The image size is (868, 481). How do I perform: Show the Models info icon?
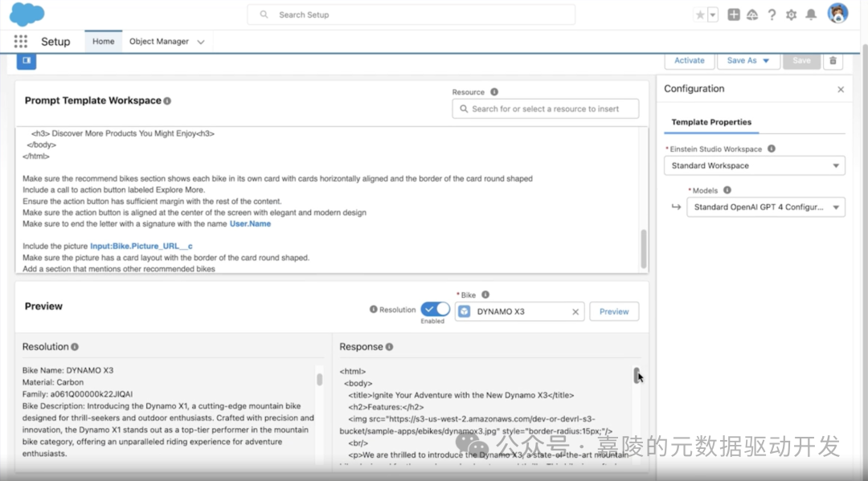(727, 190)
